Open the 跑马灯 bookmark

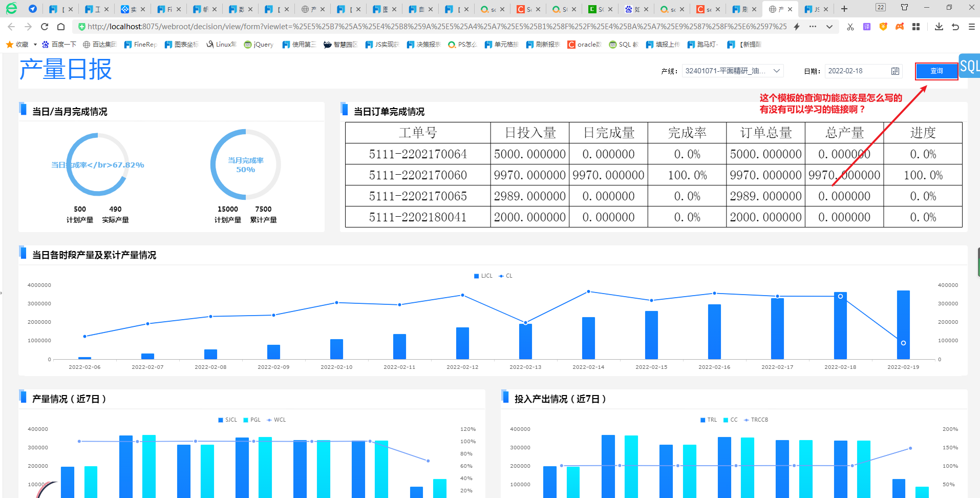pos(703,45)
